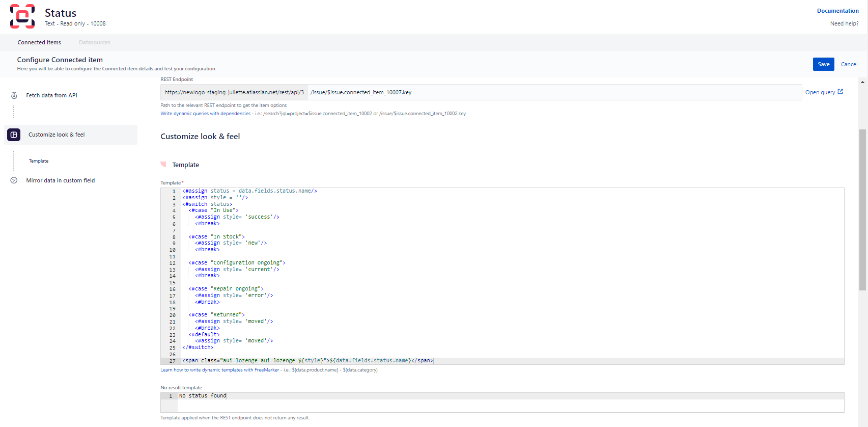868x427 pixels.
Task: Click the Mirror data in custom field icon
Action: click(x=14, y=180)
